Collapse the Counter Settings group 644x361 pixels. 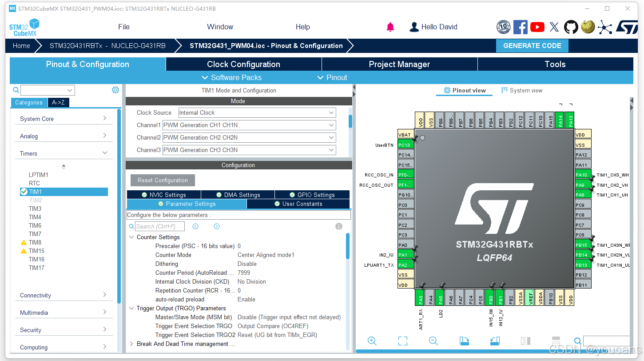pyautogui.click(x=131, y=237)
